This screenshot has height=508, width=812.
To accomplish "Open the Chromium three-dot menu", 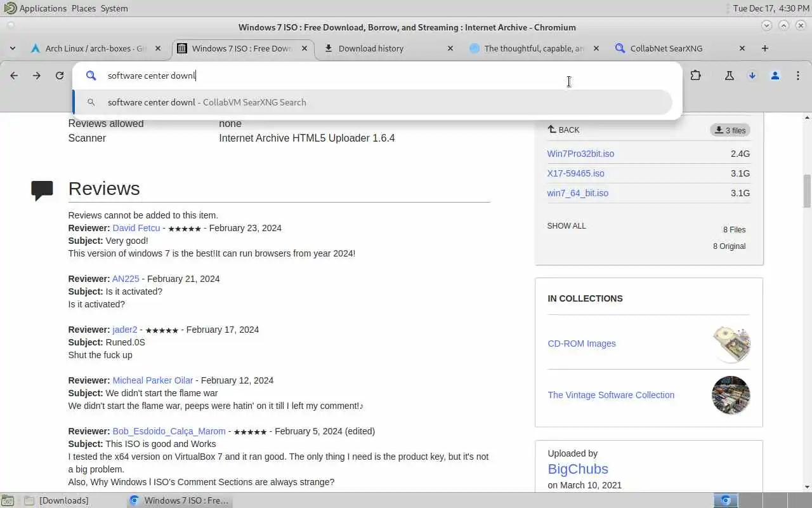I will tap(798, 76).
